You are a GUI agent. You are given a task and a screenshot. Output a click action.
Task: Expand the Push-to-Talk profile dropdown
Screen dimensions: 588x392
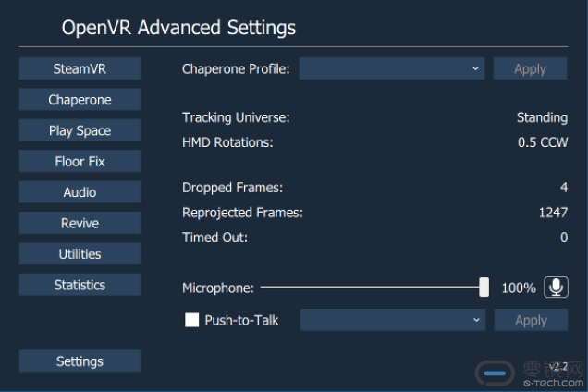click(x=392, y=321)
